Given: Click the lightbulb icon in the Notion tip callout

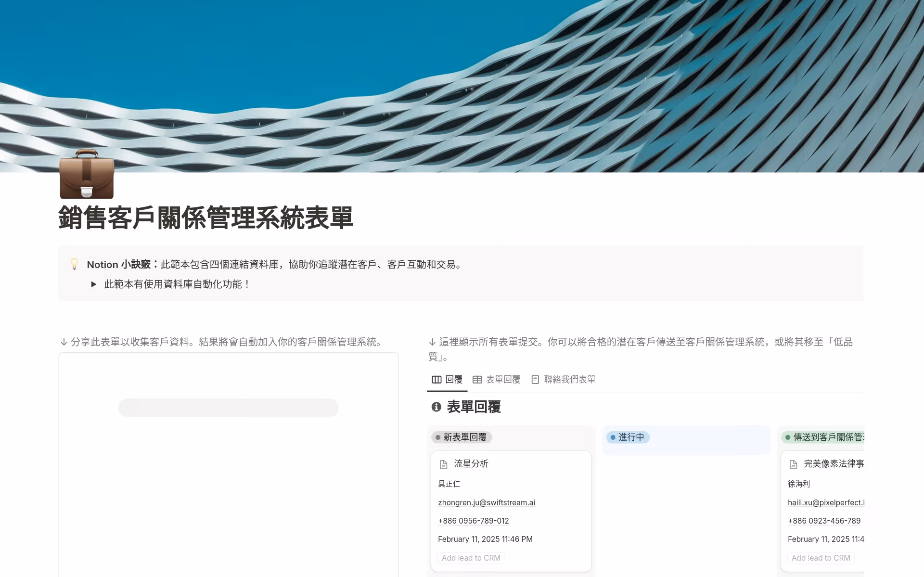Looking at the screenshot, I should 74,264.
